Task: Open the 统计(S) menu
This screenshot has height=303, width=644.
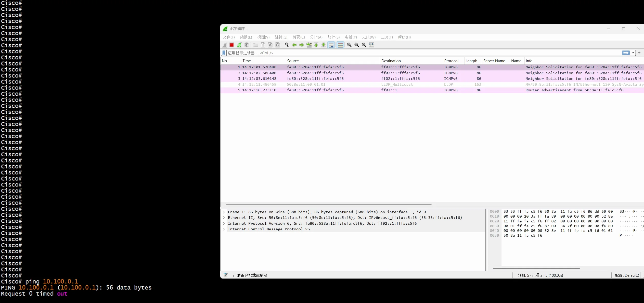Action: 333,37
